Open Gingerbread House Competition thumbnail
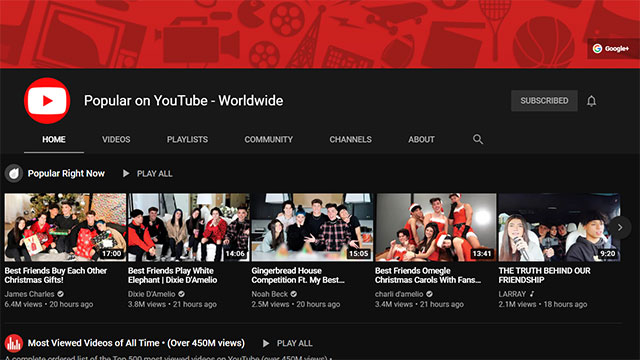 pos(312,227)
